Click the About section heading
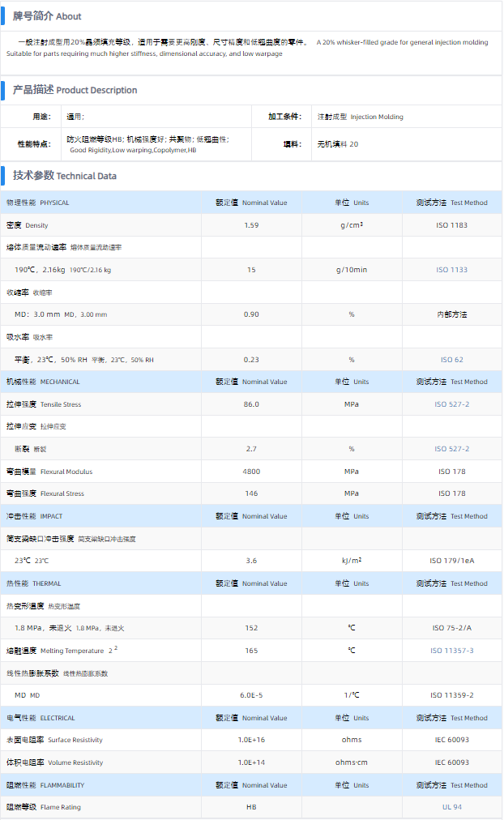This screenshot has width=504, height=820. tap(46, 16)
